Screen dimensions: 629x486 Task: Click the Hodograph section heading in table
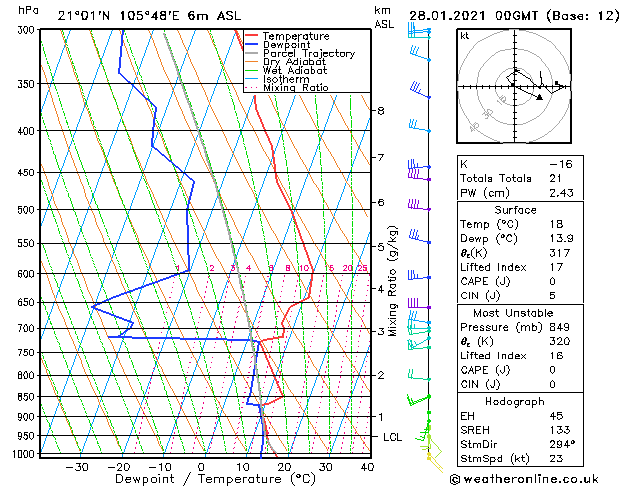(515, 401)
